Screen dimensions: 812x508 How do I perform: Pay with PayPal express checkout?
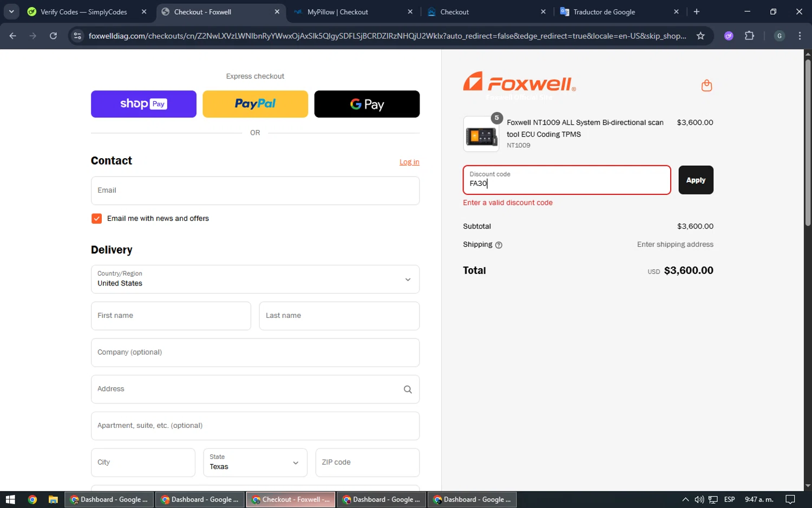coord(255,104)
